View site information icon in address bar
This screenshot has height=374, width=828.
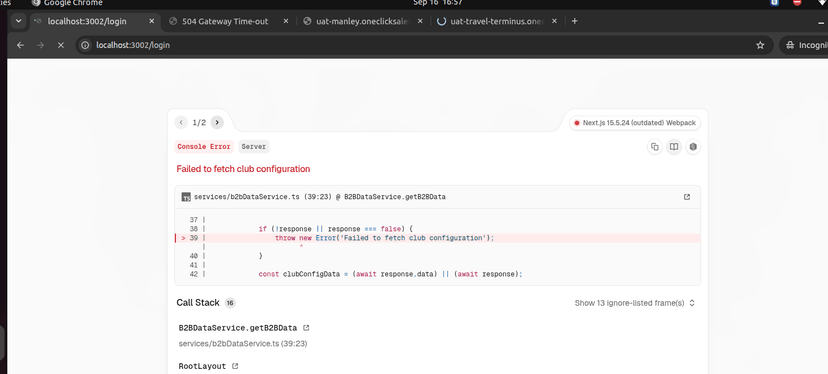coord(85,45)
